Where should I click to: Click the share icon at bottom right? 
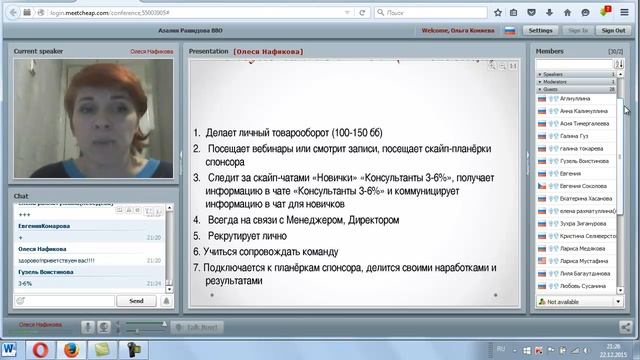(x=625, y=327)
